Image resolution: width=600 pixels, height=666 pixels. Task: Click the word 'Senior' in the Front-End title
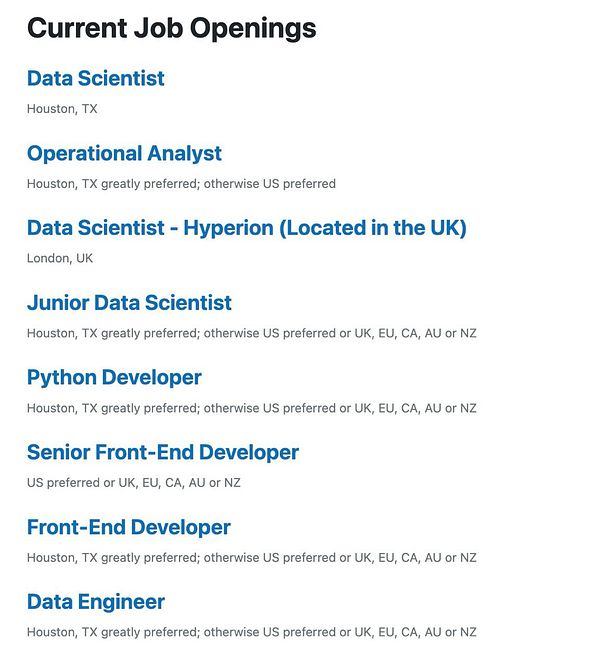(58, 452)
